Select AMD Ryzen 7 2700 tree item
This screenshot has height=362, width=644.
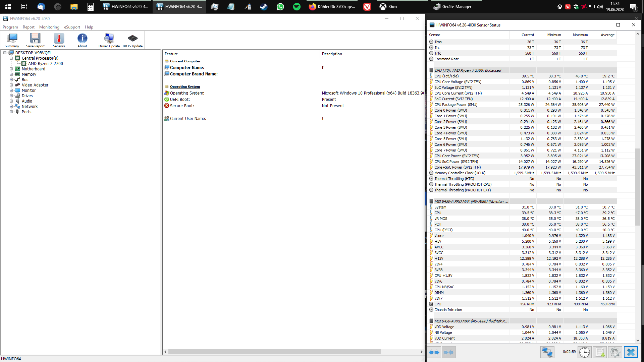click(x=45, y=64)
